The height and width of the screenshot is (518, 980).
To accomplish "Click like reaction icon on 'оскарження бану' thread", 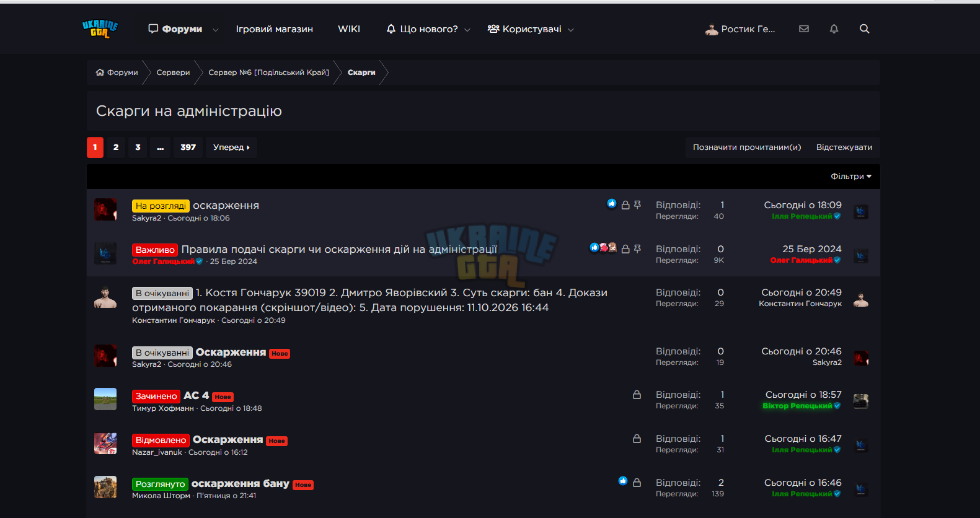I will click(x=623, y=481).
